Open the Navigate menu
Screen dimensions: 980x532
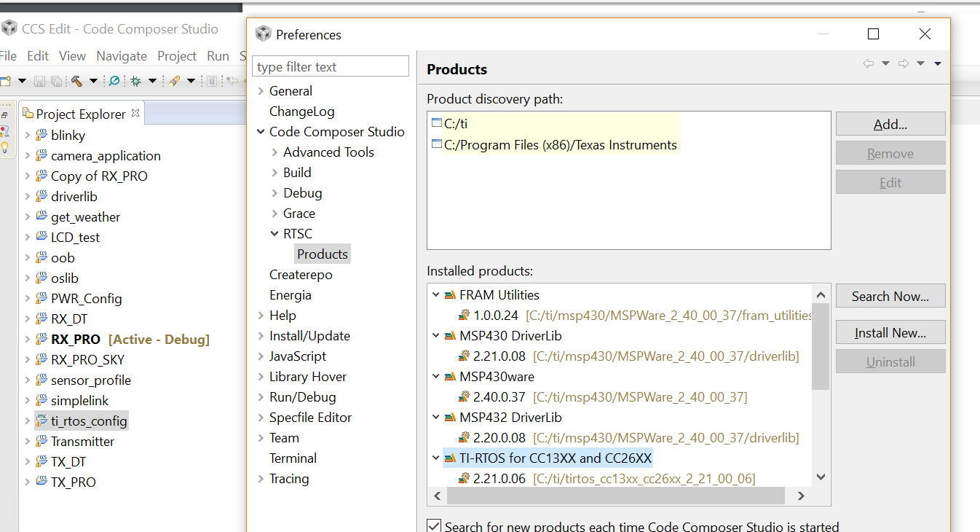pyautogui.click(x=122, y=56)
